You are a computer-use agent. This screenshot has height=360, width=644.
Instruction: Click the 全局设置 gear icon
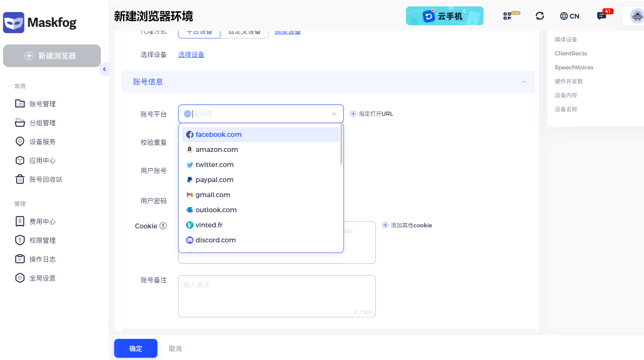point(20,278)
